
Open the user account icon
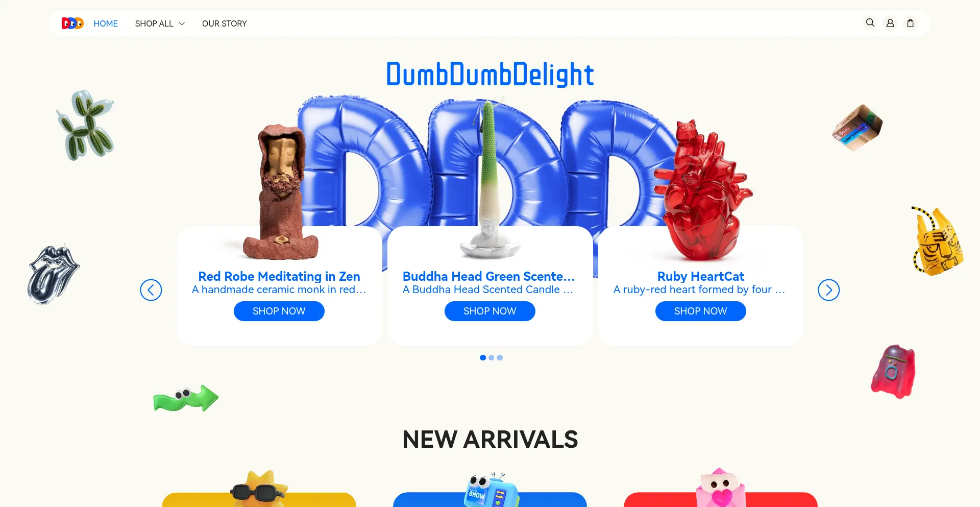(x=890, y=23)
